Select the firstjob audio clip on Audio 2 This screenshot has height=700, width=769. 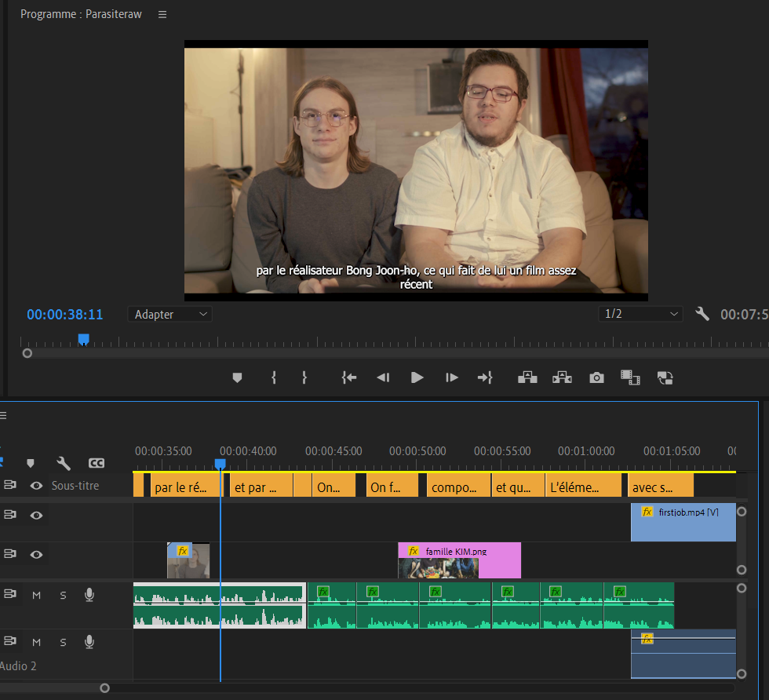click(683, 654)
